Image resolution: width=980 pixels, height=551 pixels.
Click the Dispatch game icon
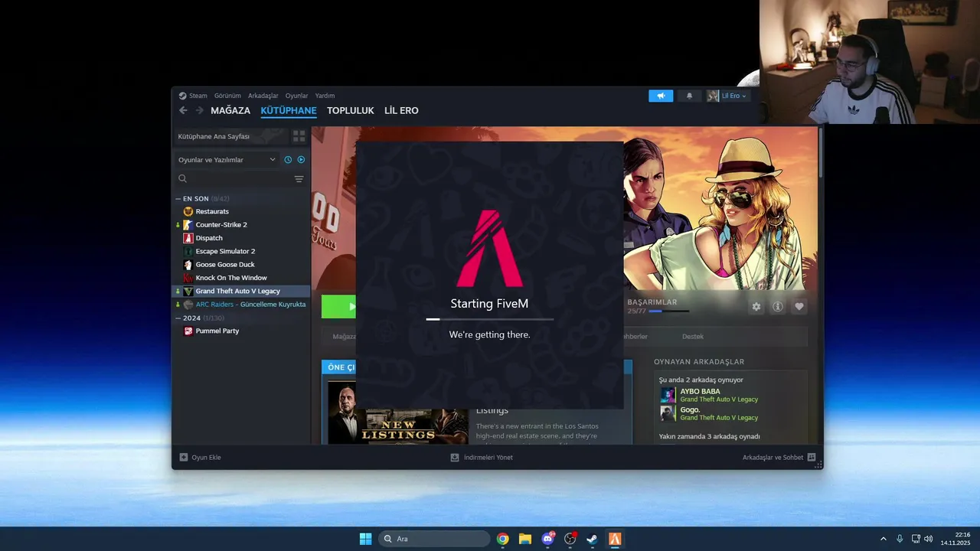tap(188, 238)
